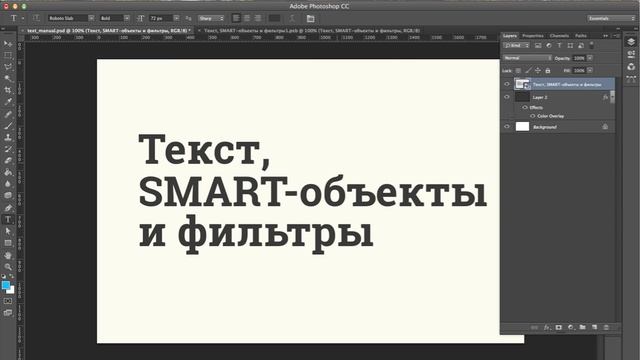Select the Clone Stamp tool

click(x=8, y=137)
